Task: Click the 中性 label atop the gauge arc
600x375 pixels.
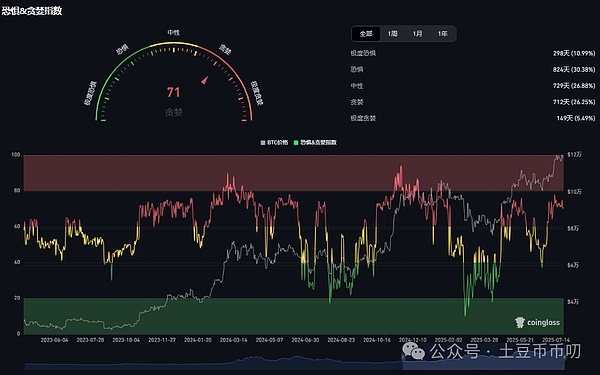Action: click(173, 33)
